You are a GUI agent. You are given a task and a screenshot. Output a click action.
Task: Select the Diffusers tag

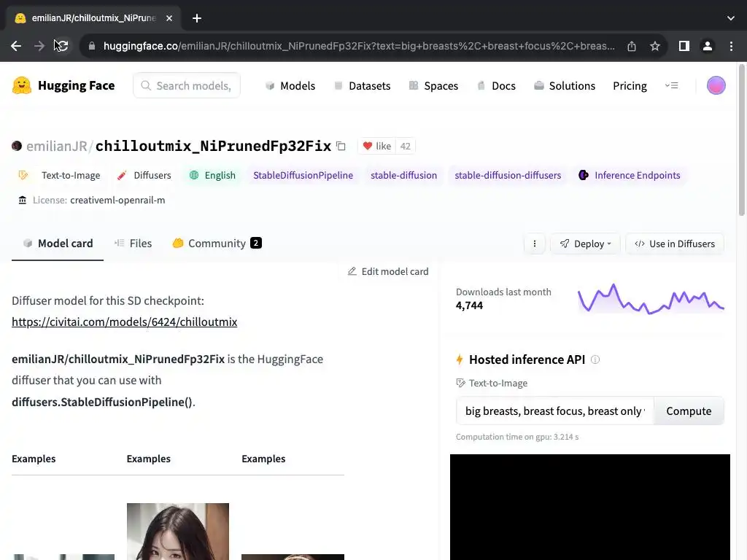[144, 175]
